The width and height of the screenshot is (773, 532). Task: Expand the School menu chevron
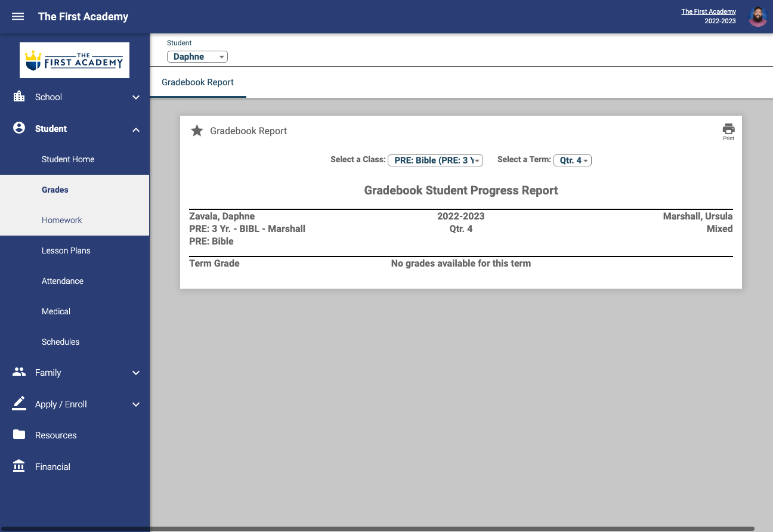(136, 97)
